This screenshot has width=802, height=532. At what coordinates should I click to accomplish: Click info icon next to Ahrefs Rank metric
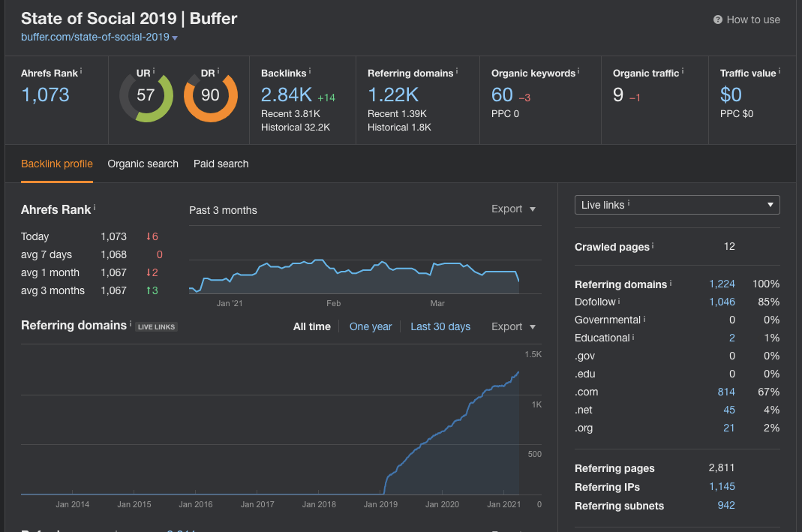(81, 71)
